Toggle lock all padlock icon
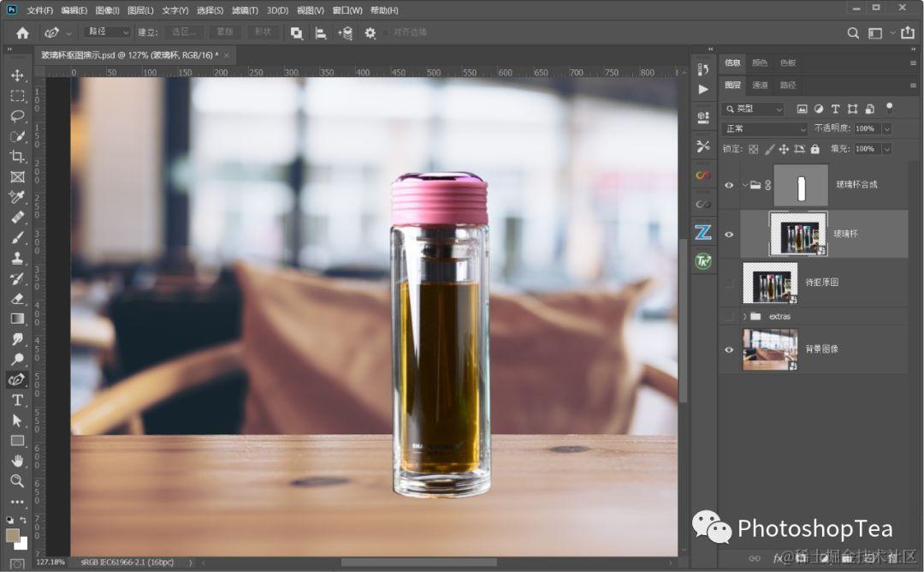The width and height of the screenshot is (924, 572). pos(815,149)
